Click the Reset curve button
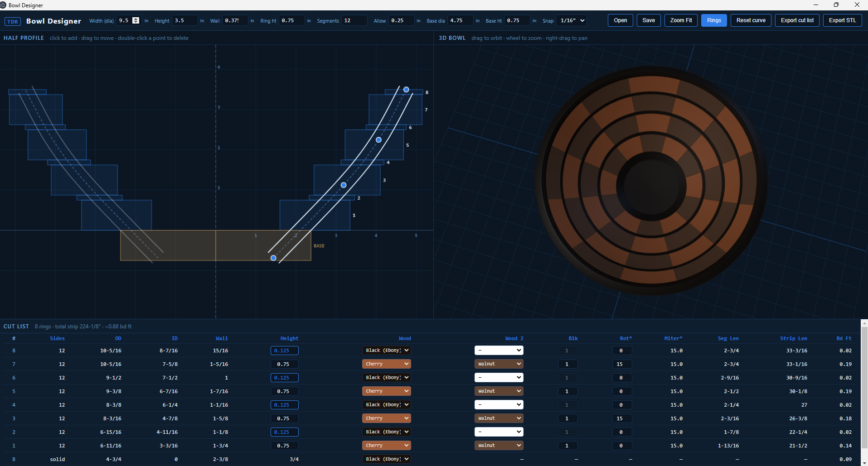Viewport: 868px width, 466px height. pos(751,20)
